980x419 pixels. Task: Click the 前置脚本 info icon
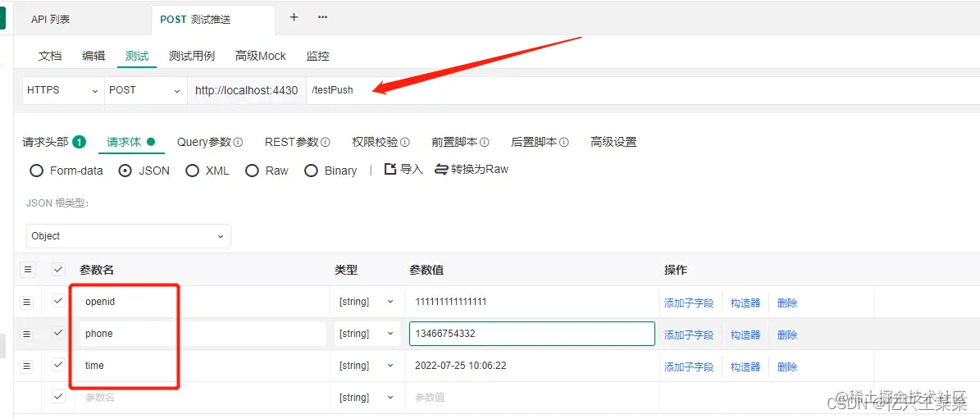click(x=485, y=143)
